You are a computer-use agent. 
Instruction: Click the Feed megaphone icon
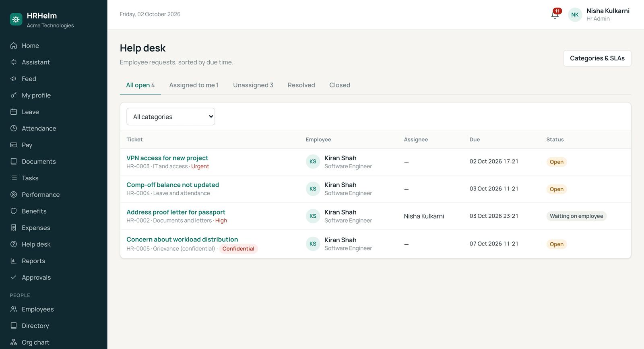14,78
